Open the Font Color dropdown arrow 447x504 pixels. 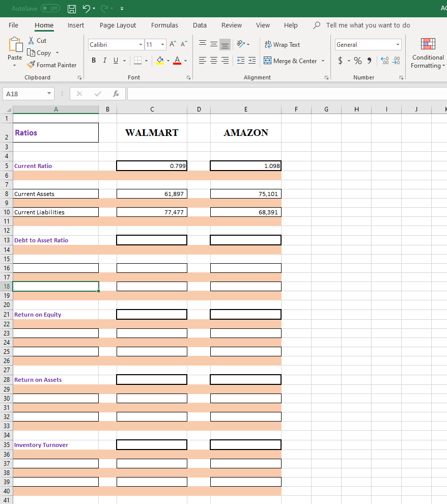tap(186, 61)
